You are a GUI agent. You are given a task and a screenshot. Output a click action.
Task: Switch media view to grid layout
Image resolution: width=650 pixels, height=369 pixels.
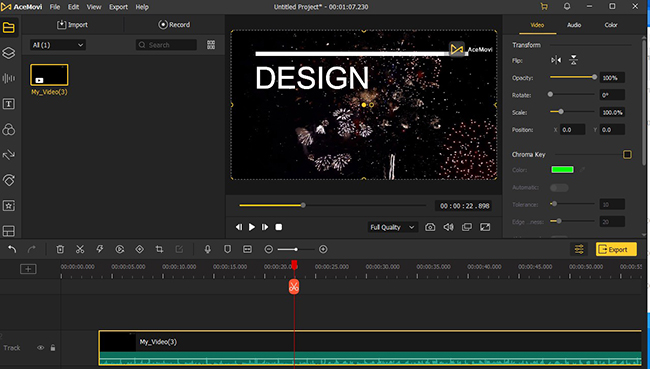click(x=211, y=45)
